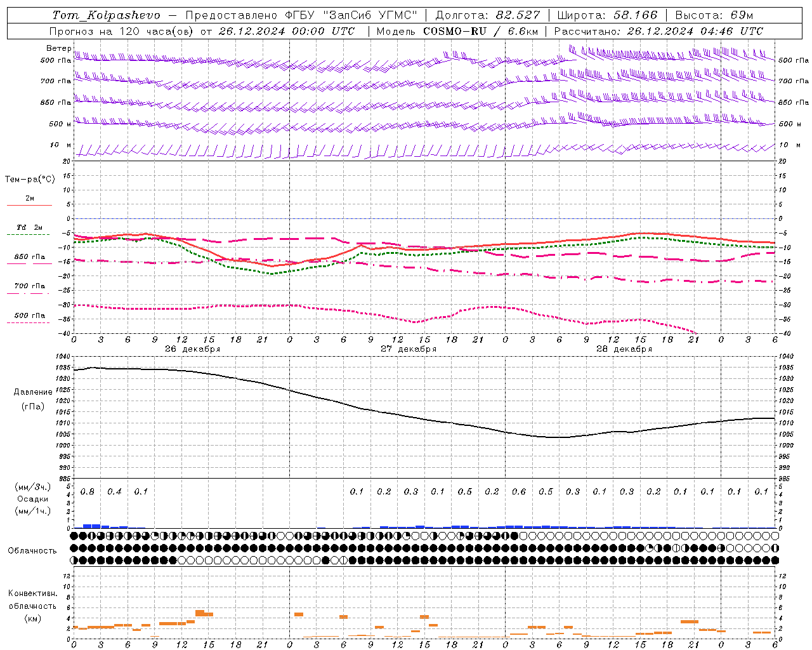This screenshot has height=650, width=812.
Task: Click the 'Тем-ра(°C)' temperature panel label
Action: point(30,180)
